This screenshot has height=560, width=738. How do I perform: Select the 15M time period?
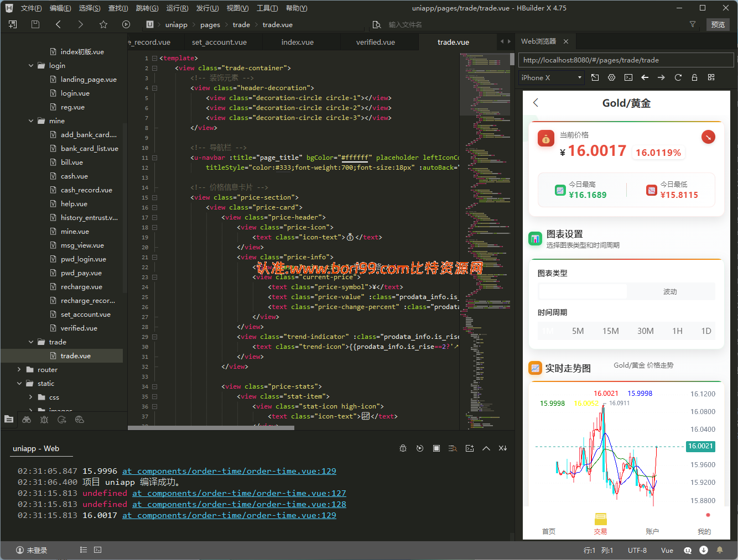[x=611, y=331]
